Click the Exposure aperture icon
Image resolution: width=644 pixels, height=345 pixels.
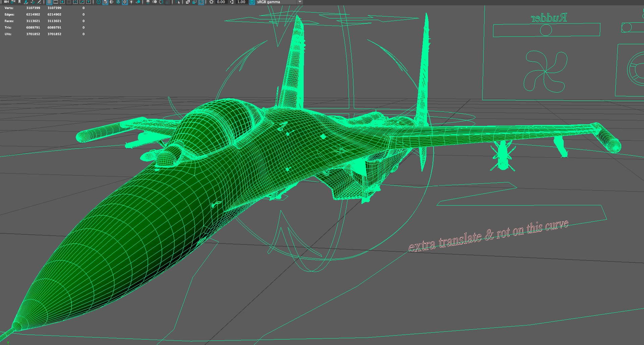(211, 2)
